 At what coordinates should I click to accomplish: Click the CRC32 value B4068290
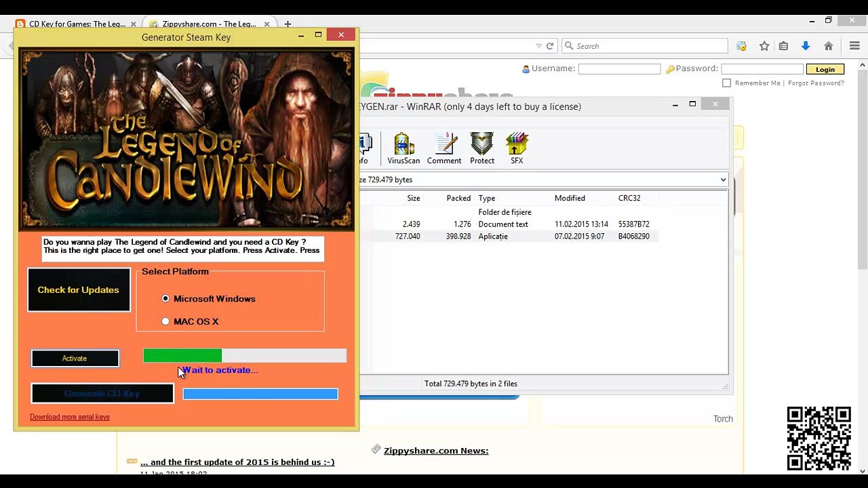click(634, 237)
